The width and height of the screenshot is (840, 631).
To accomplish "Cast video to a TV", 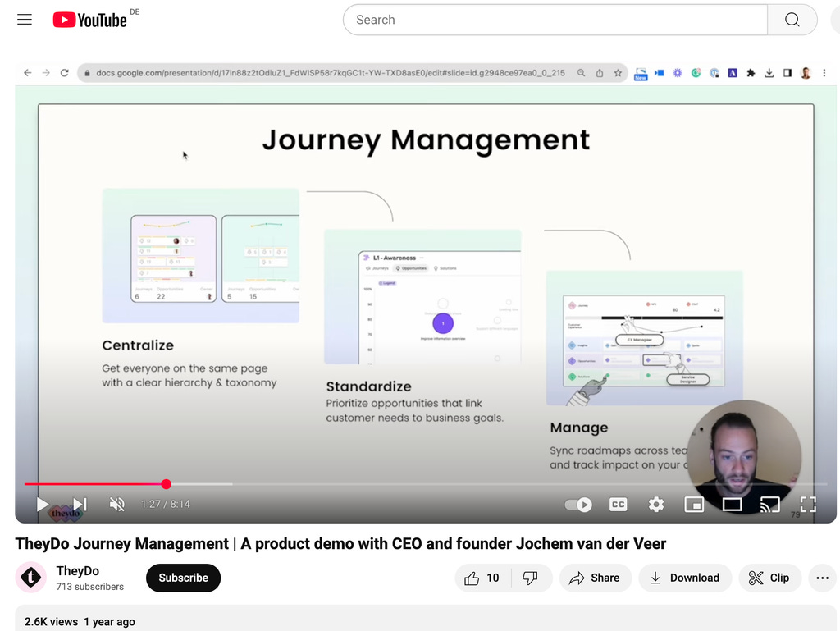I will click(x=769, y=505).
